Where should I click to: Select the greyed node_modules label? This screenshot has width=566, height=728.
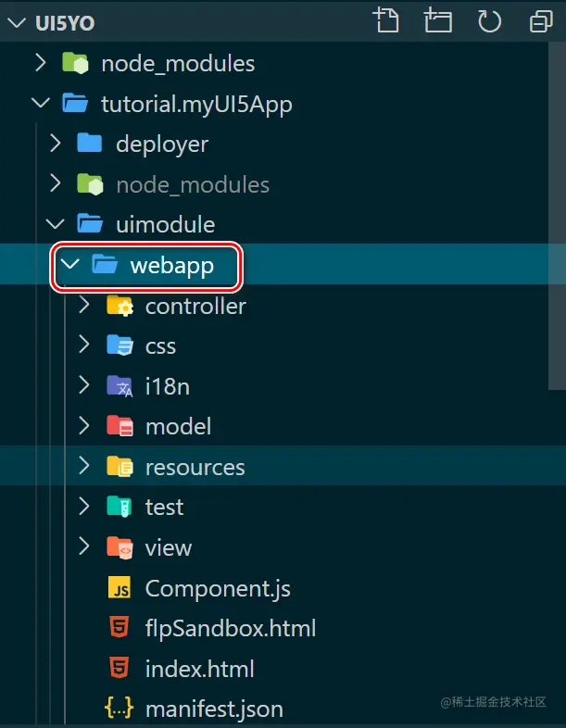pos(194,185)
